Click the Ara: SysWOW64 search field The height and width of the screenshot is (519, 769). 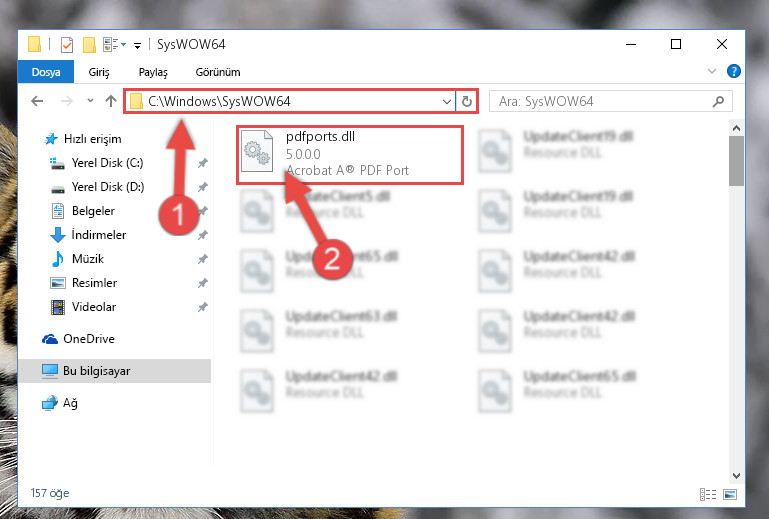[x=603, y=102]
